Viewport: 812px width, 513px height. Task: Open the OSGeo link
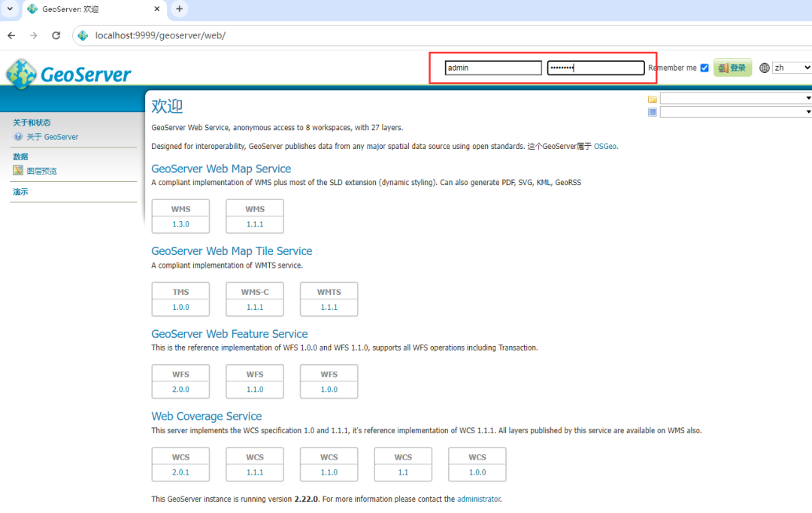click(x=604, y=146)
